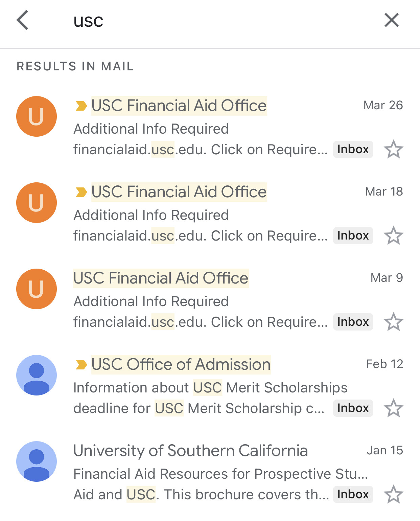
Task: Open the USC Merit Scholarships information email
Action: click(x=210, y=386)
